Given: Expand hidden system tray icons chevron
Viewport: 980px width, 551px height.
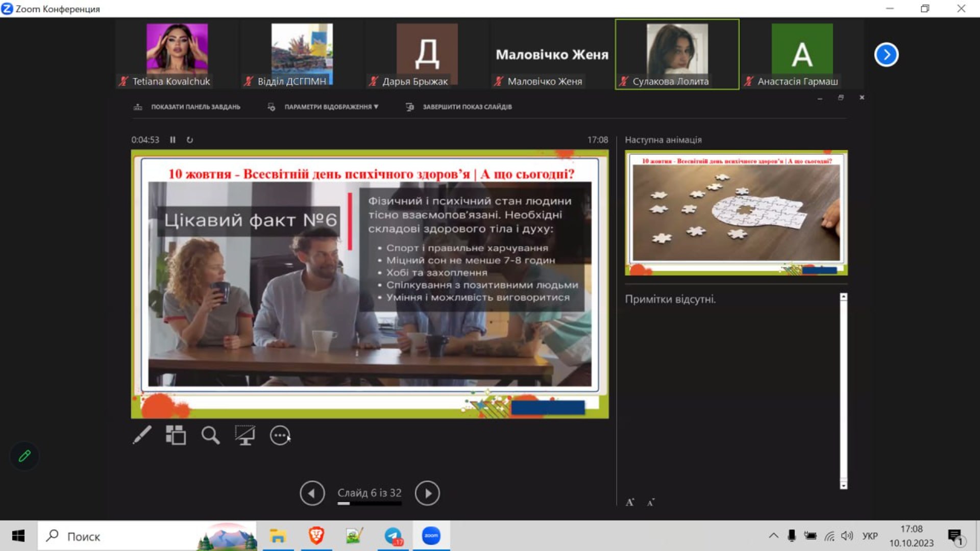Looking at the screenshot, I should [773, 536].
